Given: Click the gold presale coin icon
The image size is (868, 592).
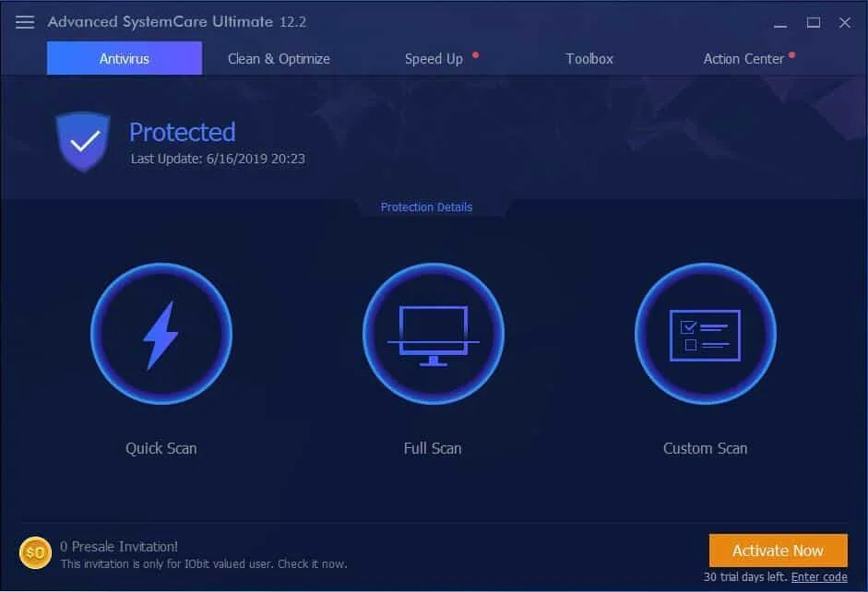Looking at the screenshot, I should coord(35,552).
